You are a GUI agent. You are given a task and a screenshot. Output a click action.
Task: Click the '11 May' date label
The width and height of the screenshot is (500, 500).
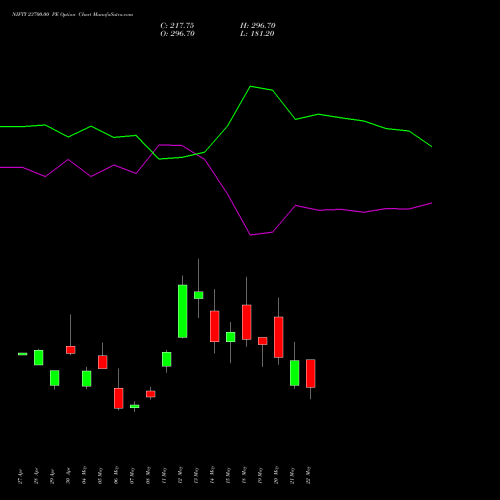pos(164,475)
